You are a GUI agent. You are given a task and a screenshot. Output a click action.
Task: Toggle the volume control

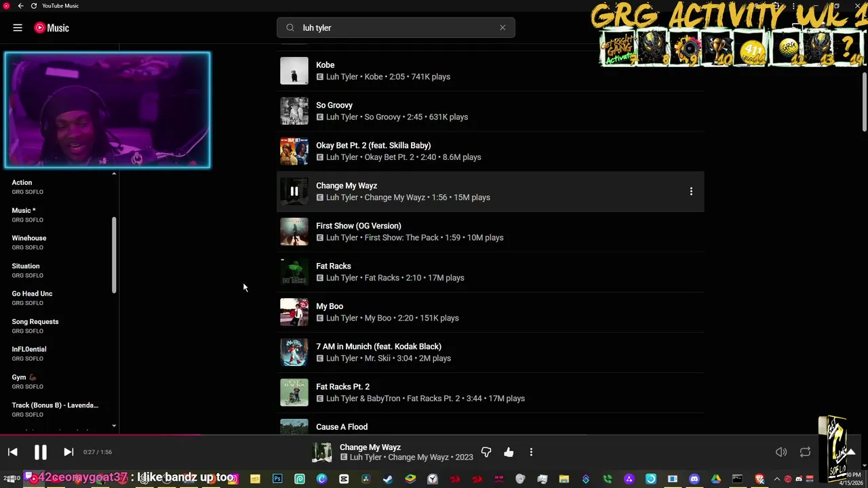781,452
